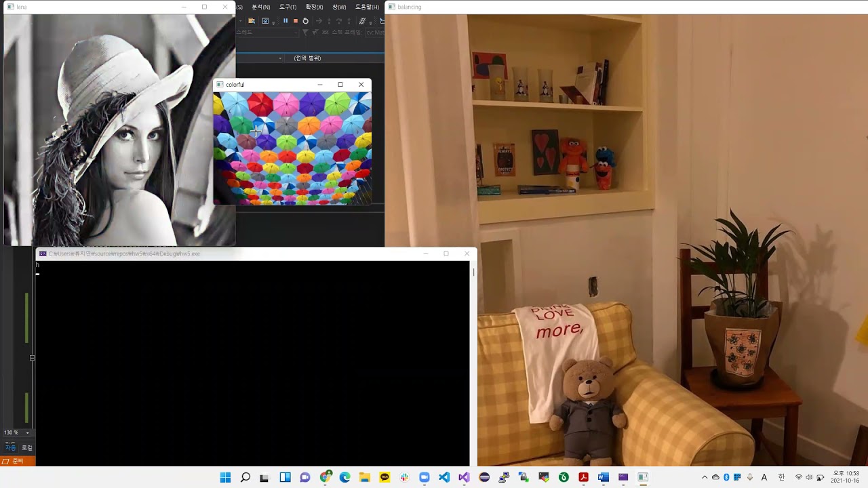The width and height of the screenshot is (868, 488).
Task: Click the camera snapshot icon in Visual Studio toolbar
Action: tap(265, 21)
